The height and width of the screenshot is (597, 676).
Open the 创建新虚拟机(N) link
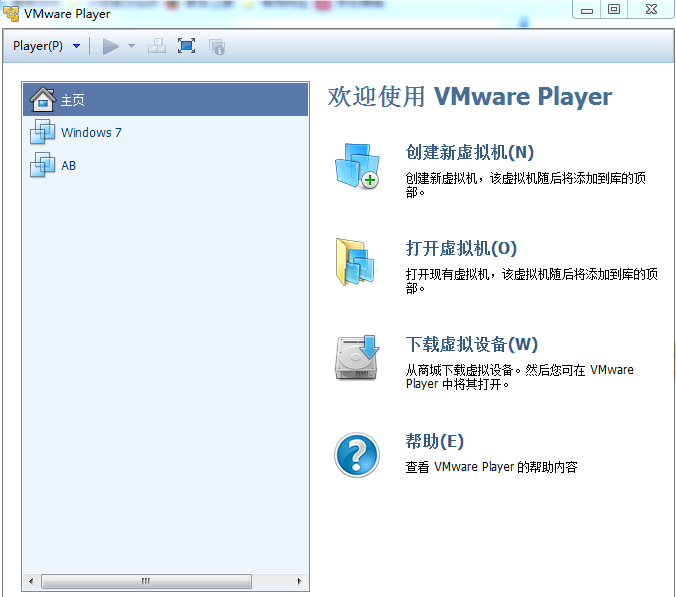469,152
